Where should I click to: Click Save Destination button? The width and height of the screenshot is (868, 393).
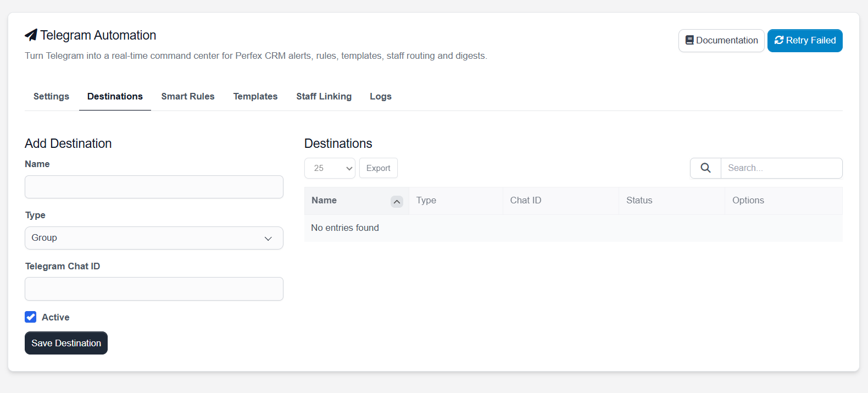point(66,343)
